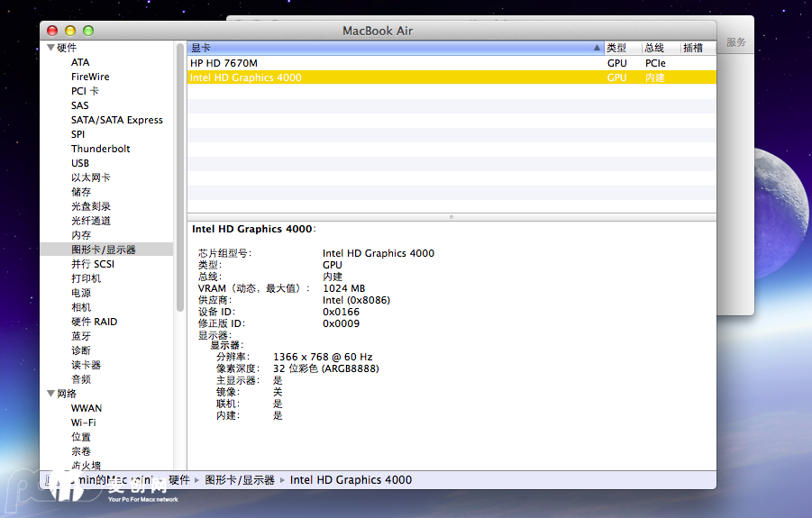812x518 pixels.
Task: Select 相机 camera item
Action: [x=81, y=307]
